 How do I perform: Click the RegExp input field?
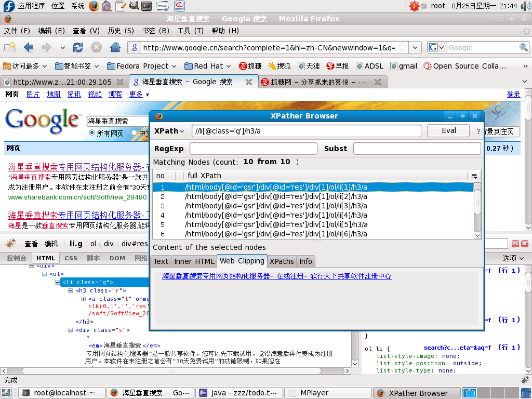coord(253,149)
